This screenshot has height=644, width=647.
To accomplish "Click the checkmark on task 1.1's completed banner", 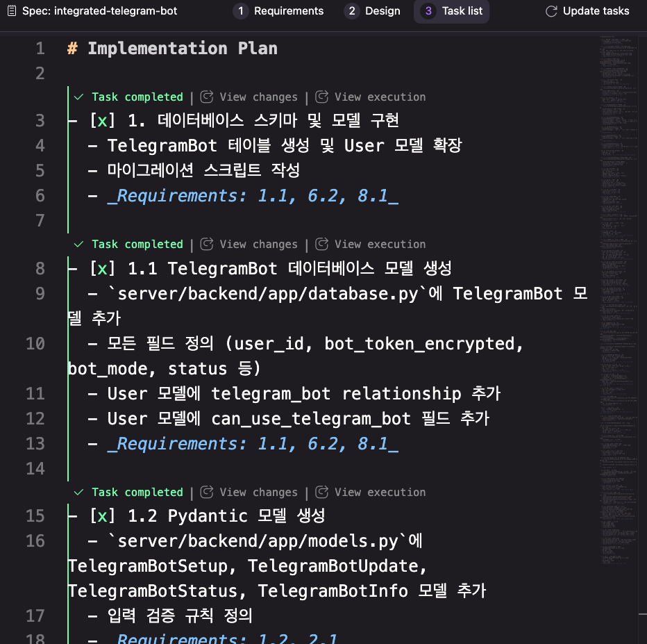I will (x=78, y=244).
